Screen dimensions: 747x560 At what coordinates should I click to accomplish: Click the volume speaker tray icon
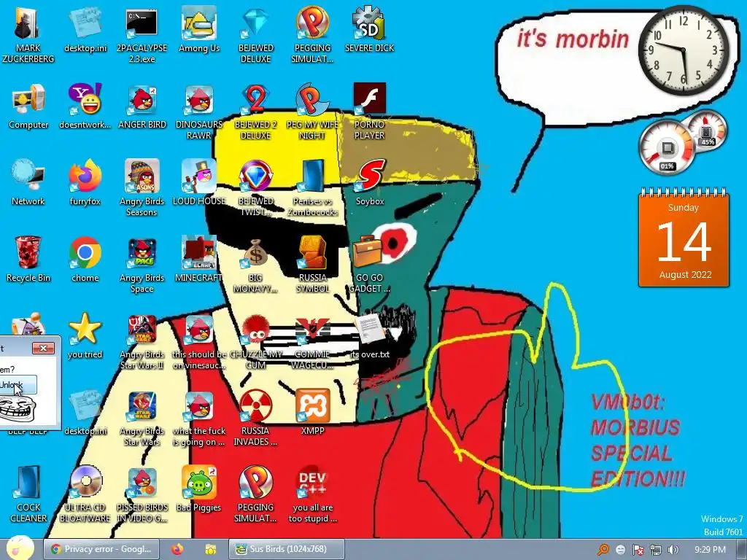(673, 550)
